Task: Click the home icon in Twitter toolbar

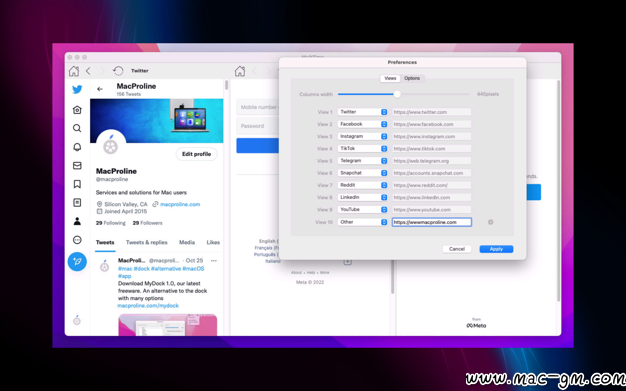Action: point(74,71)
